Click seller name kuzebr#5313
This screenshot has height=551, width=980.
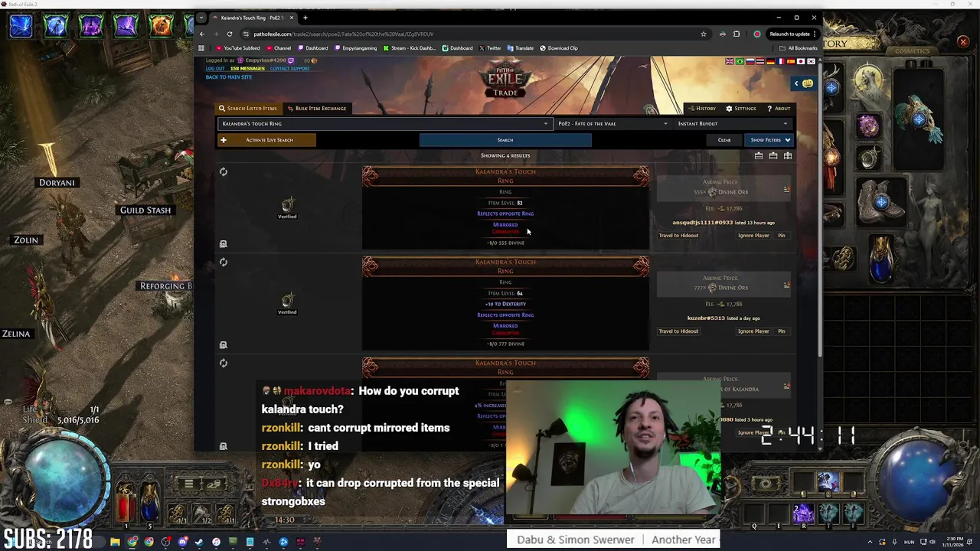(706, 318)
